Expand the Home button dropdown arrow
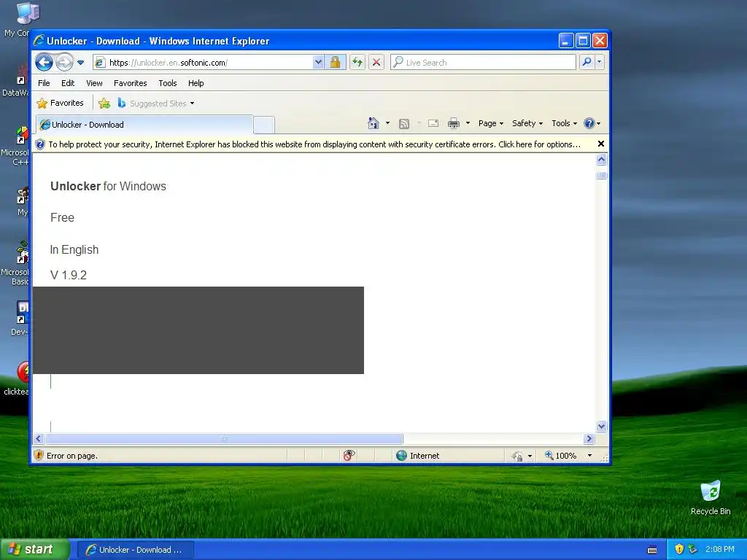Viewport: 747px width, 560px height. [x=387, y=123]
